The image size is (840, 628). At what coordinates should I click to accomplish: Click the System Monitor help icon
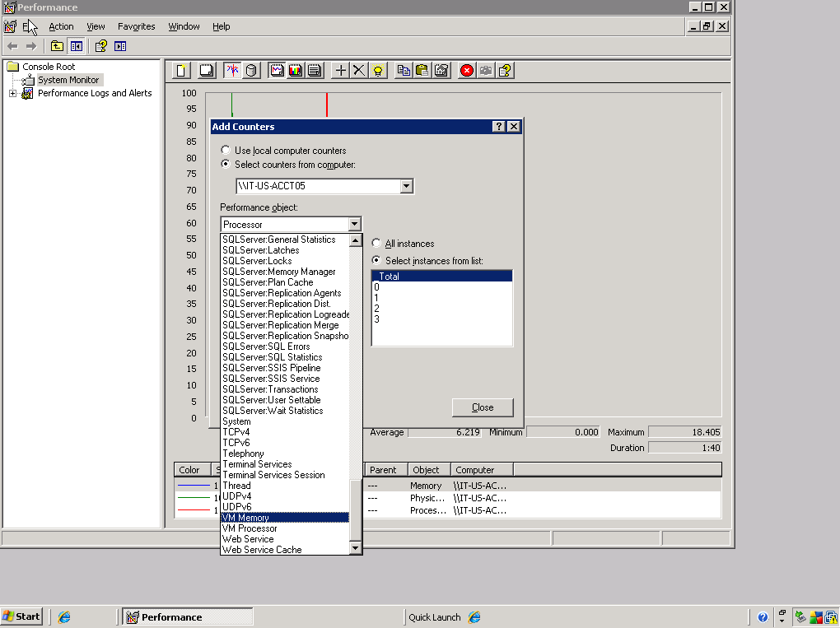pyautogui.click(x=505, y=71)
